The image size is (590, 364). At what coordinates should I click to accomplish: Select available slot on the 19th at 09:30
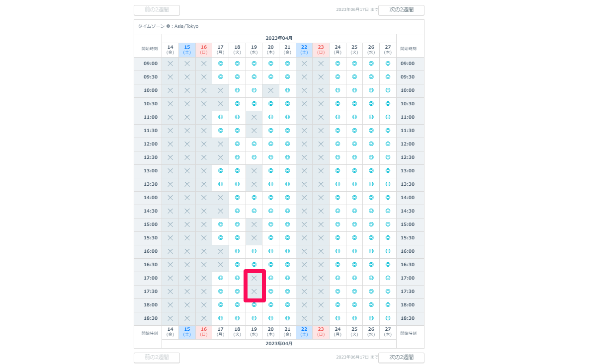click(x=254, y=76)
